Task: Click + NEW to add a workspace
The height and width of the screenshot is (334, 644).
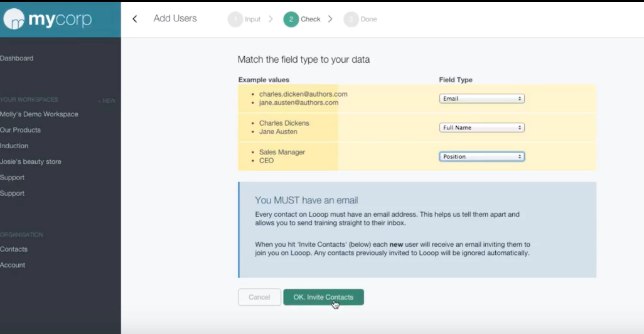Action: click(x=106, y=100)
